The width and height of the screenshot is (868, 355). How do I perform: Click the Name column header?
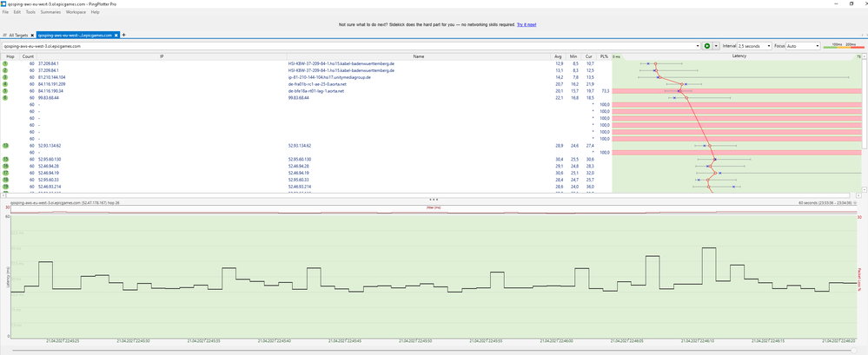(419, 56)
